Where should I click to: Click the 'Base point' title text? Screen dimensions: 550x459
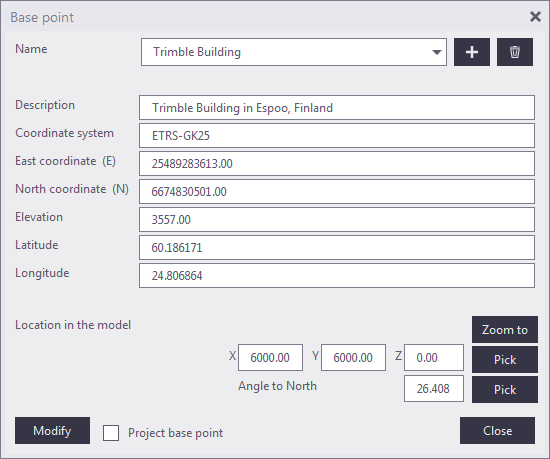pyautogui.click(x=42, y=18)
